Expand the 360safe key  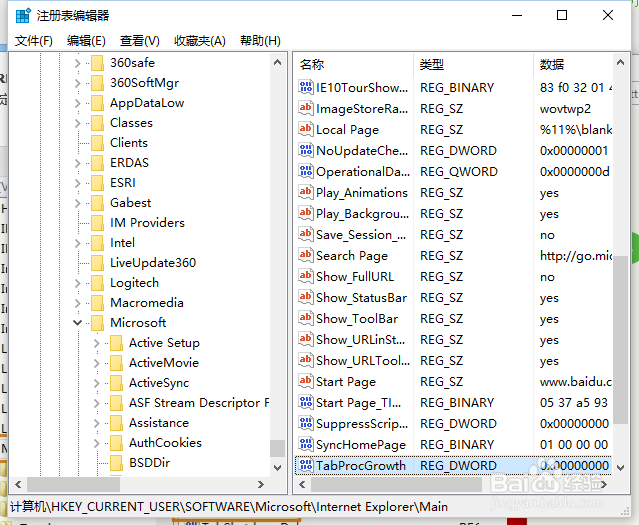point(77,63)
